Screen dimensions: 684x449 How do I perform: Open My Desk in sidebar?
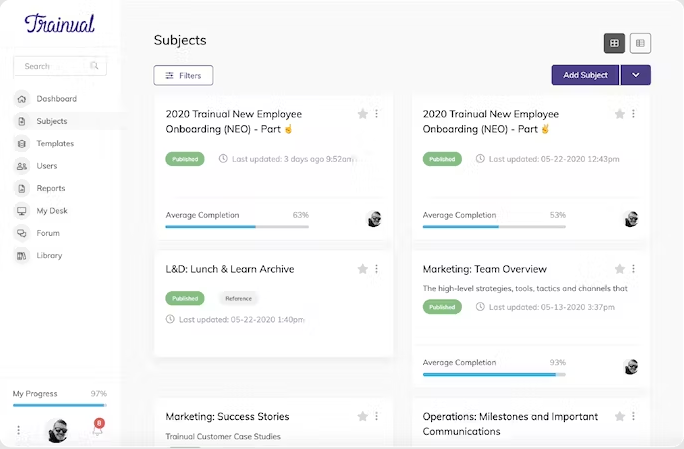point(52,211)
